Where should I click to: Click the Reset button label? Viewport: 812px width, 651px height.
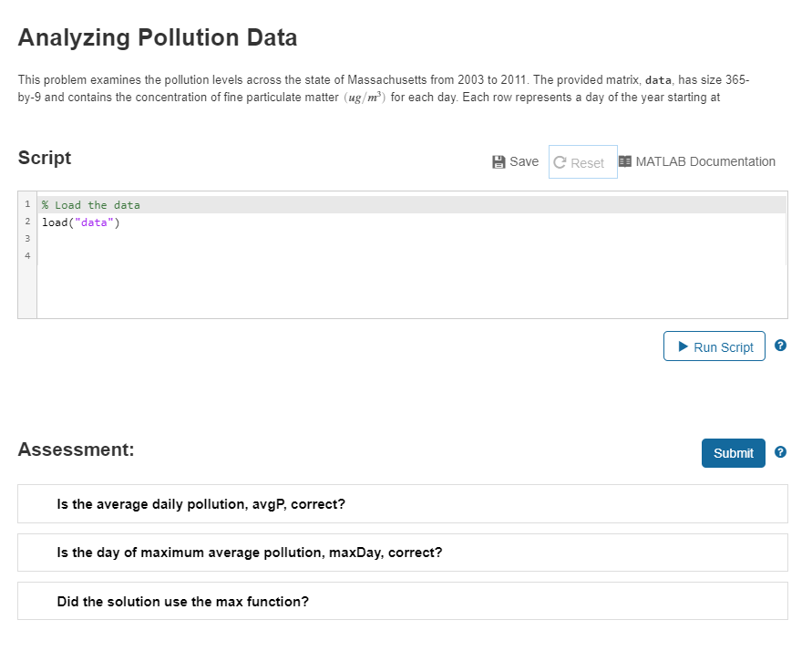(x=590, y=161)
